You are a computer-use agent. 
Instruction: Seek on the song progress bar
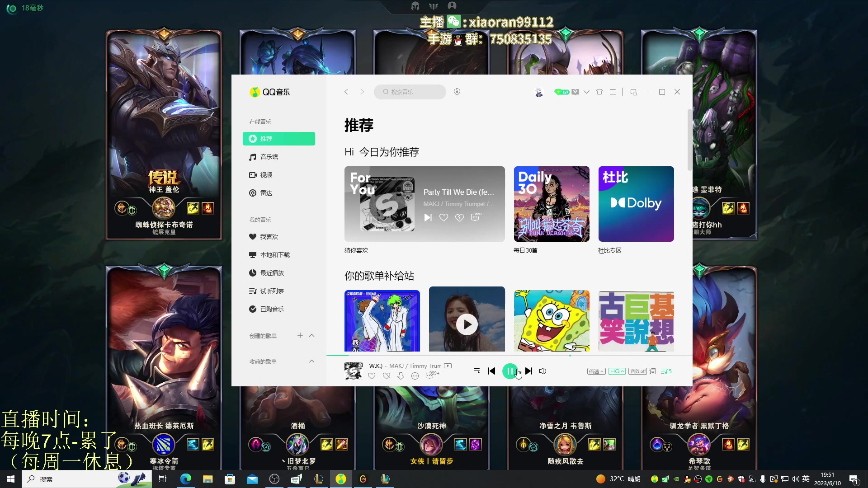[509, 356]
